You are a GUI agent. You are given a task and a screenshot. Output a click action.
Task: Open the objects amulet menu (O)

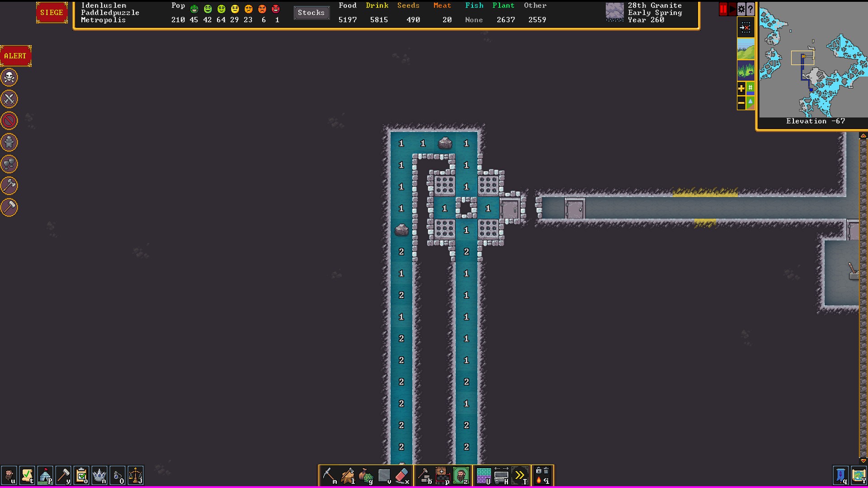pyautogui.click(x=118, y=476)
